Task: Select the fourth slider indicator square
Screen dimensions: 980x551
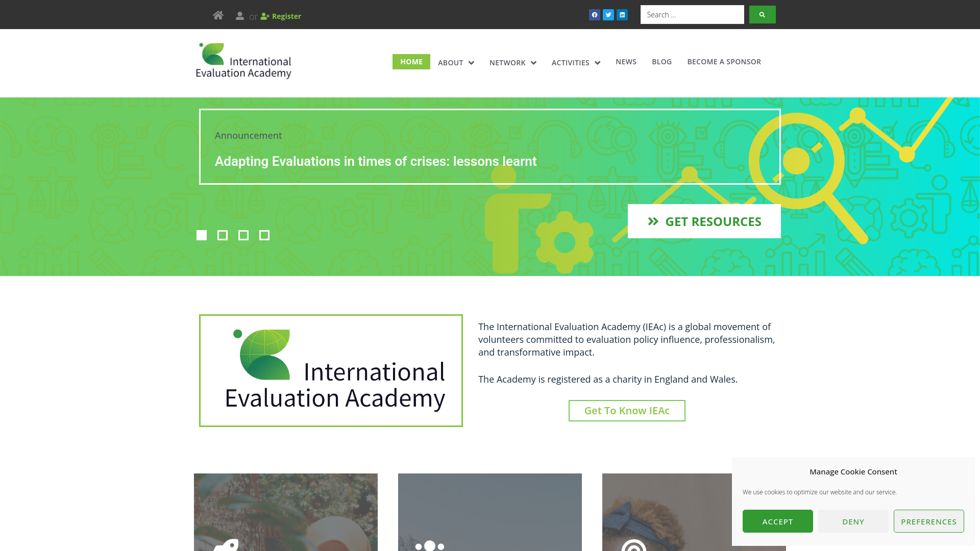Action: 264,235
